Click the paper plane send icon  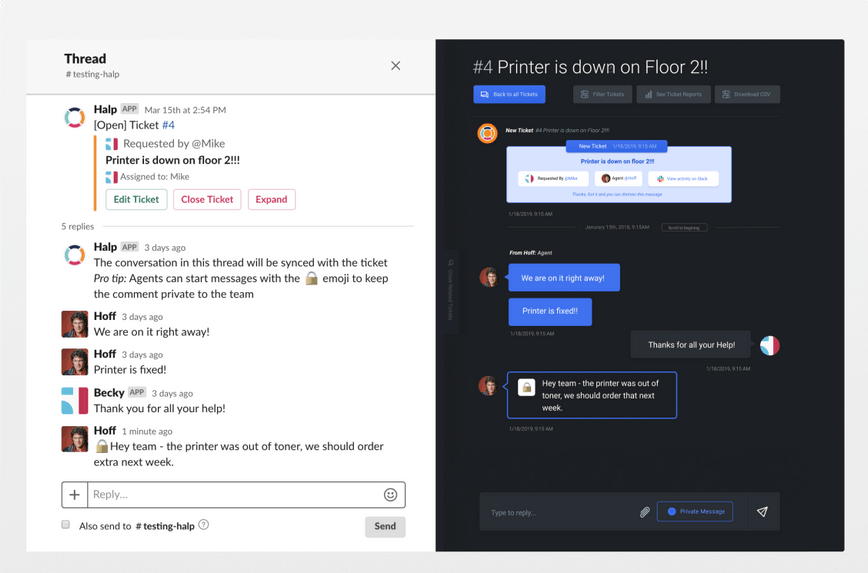click(x=762, y=512)
